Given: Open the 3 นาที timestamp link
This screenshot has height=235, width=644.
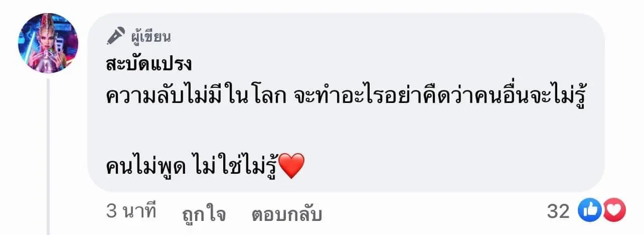Looking at the screenshot, I should pyautogui.click(x=132, y=211).
